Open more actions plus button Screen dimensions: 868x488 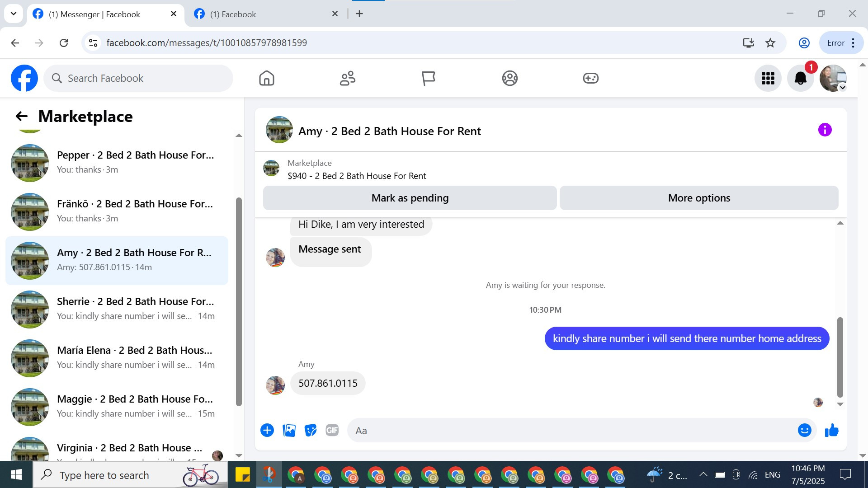(267, 430)
